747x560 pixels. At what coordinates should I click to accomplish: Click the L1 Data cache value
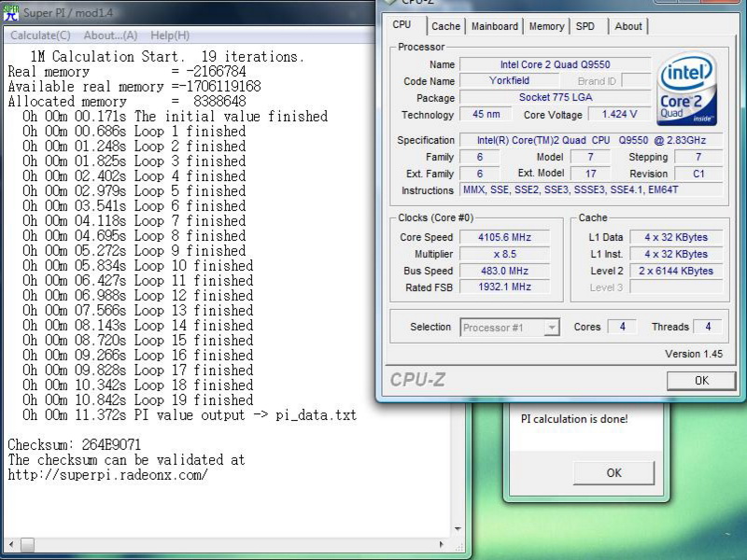(676, 237)
